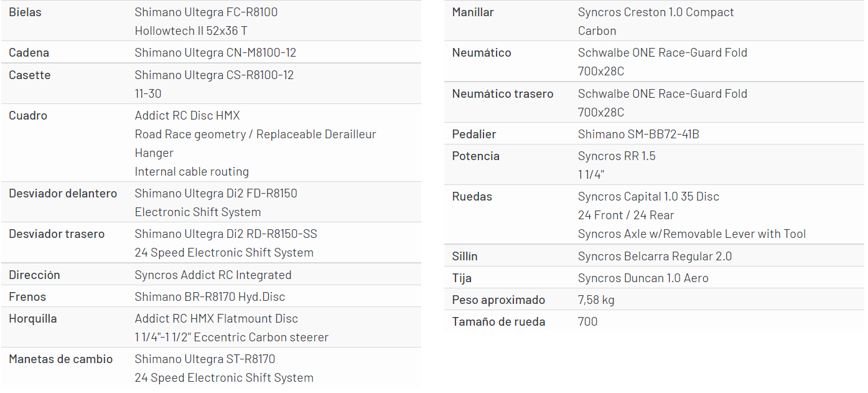Click the Potencia row label
868x393 pixels.
click(x=475, y=156)
